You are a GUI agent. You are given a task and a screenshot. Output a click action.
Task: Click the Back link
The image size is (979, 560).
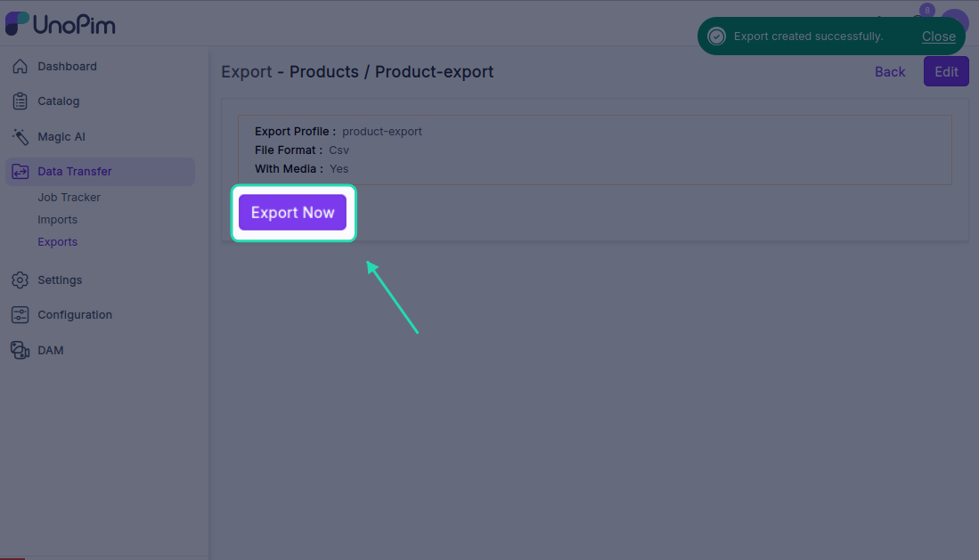[890, 72]
